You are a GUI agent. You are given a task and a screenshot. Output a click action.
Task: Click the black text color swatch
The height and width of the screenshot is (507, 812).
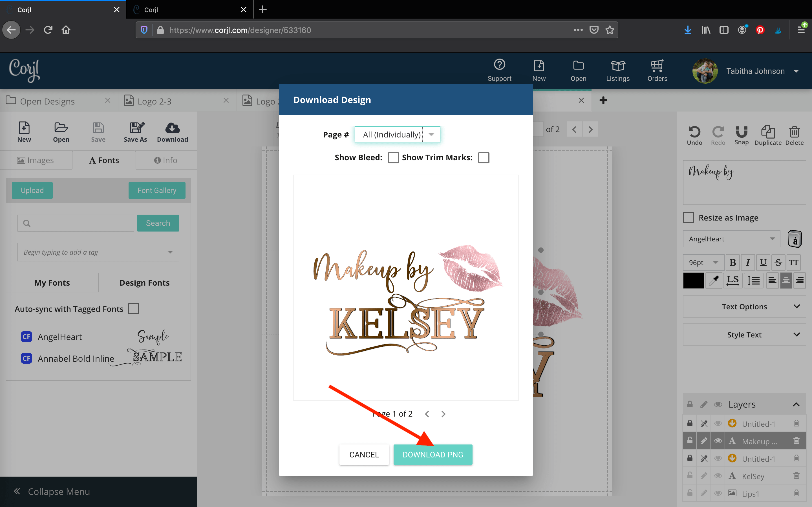click(693, 280)
